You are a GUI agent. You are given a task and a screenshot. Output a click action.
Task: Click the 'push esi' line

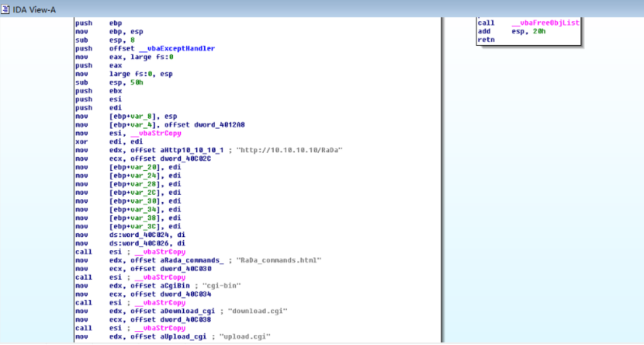(x=99, y=99)
